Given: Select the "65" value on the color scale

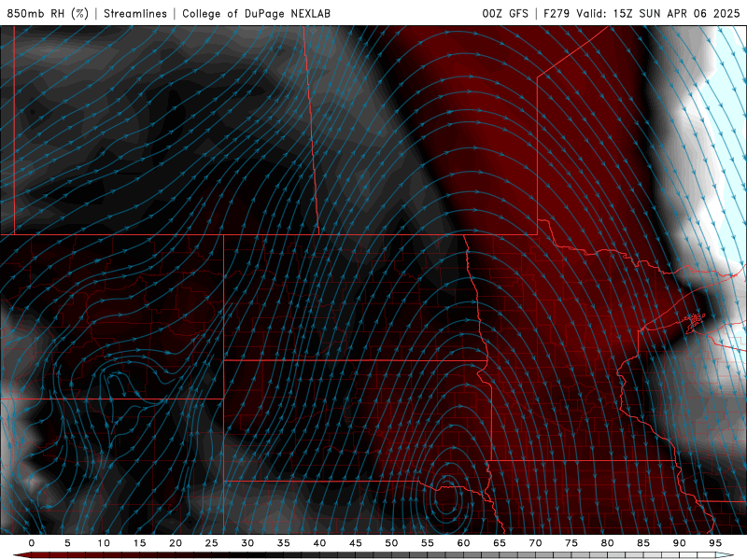Looking at the screenshot, I should [x=500, y=543].
